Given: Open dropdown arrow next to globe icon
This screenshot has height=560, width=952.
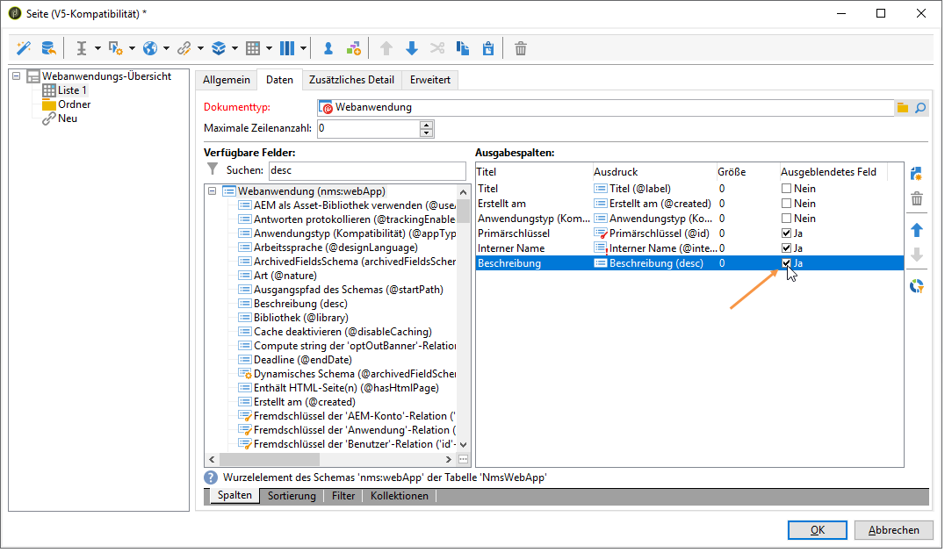Looking at the screenshot, I should (x=166, y=48).
